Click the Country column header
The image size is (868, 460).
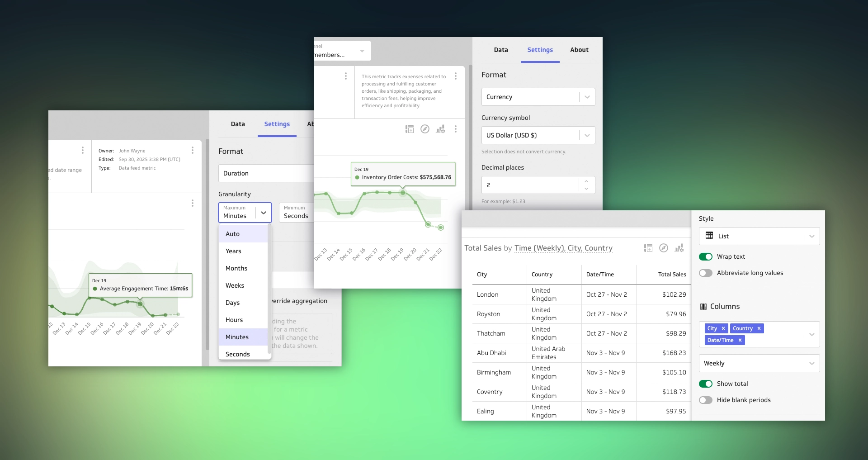coord(542,275)
